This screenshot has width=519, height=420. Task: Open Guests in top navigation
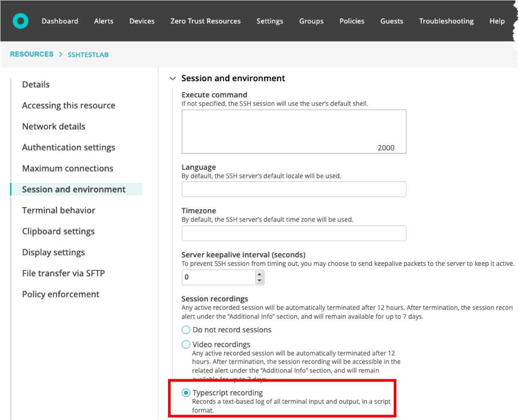click(x=392, y=21)
